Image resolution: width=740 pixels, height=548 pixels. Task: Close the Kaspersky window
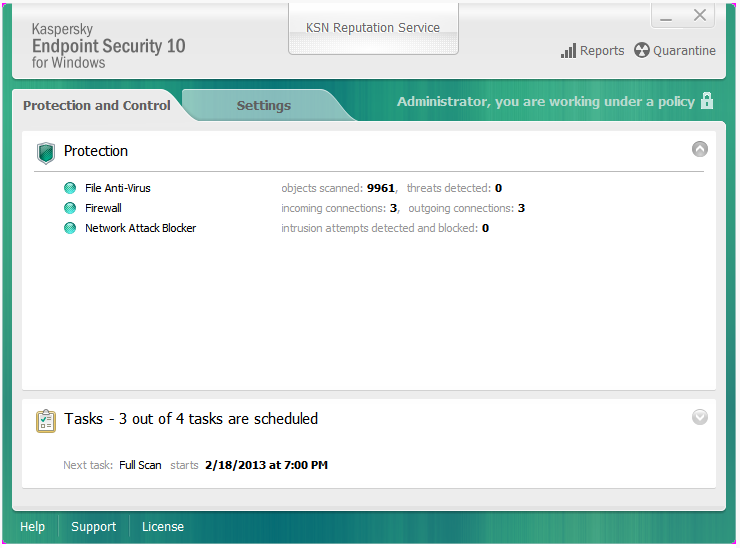click(699, 16)
